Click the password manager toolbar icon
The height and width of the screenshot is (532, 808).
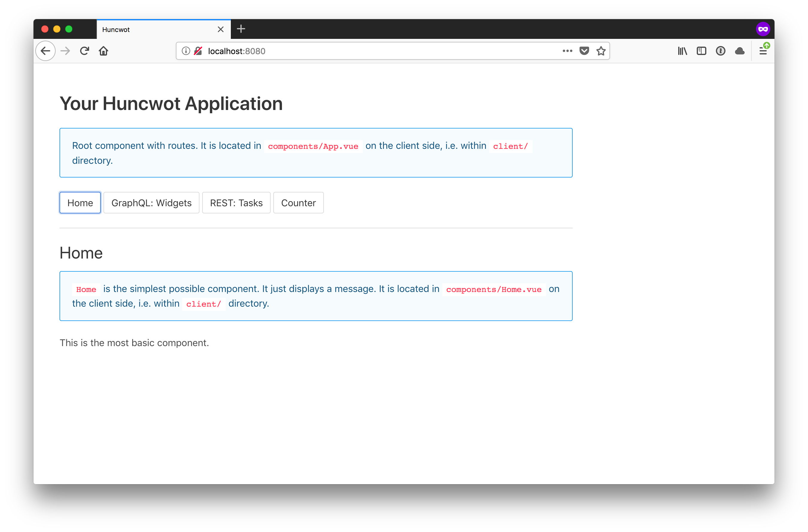coord(720,51)
